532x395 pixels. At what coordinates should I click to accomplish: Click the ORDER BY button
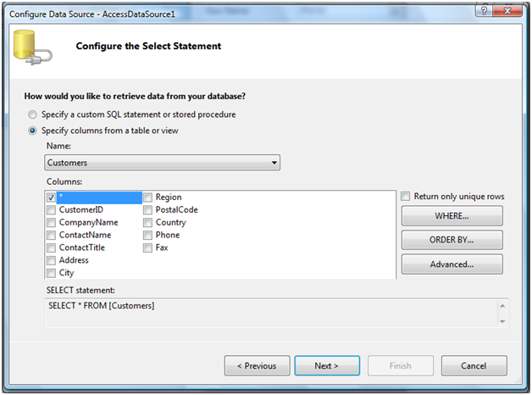(x=452, y=240)
